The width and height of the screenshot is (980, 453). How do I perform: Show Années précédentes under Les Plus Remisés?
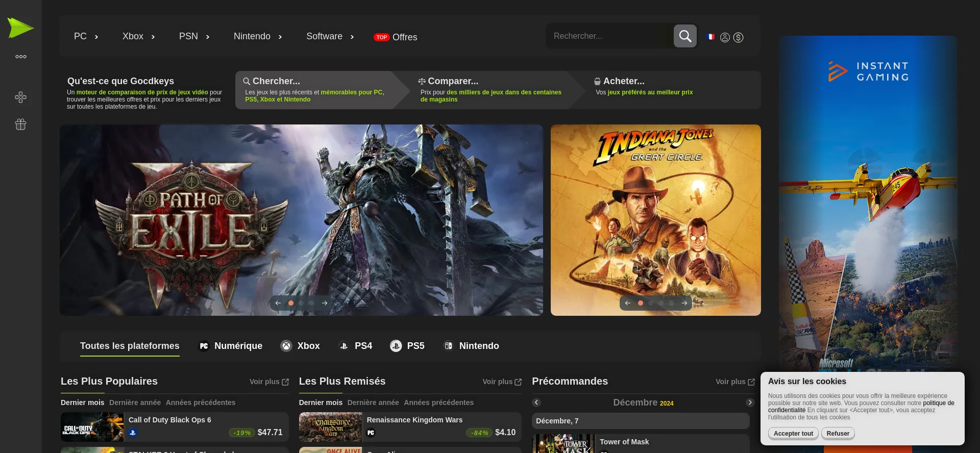pos(438,402)
